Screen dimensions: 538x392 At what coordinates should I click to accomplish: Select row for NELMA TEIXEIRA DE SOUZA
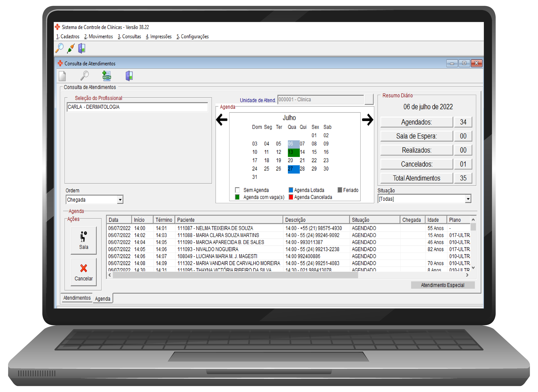click(x=289, y=228)
